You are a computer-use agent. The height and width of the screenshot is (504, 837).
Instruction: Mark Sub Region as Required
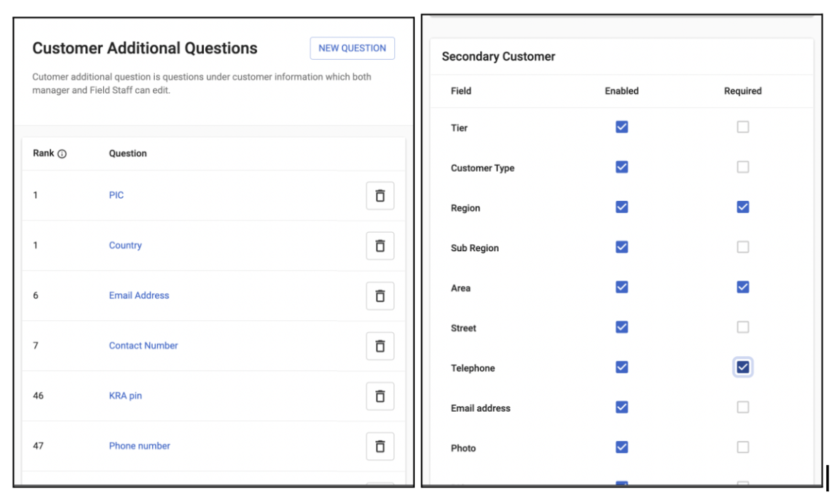[x=742, y=248]
